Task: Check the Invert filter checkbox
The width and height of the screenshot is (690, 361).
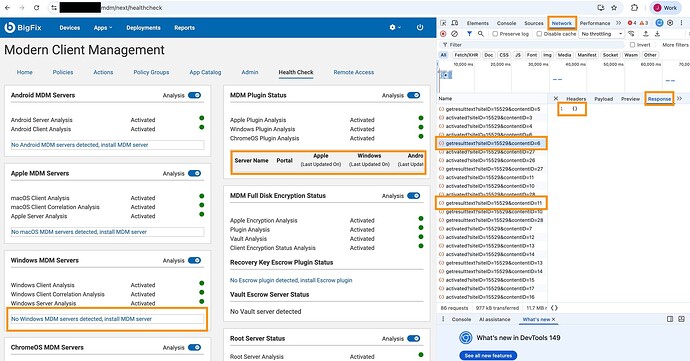Action: click(632, 45)
